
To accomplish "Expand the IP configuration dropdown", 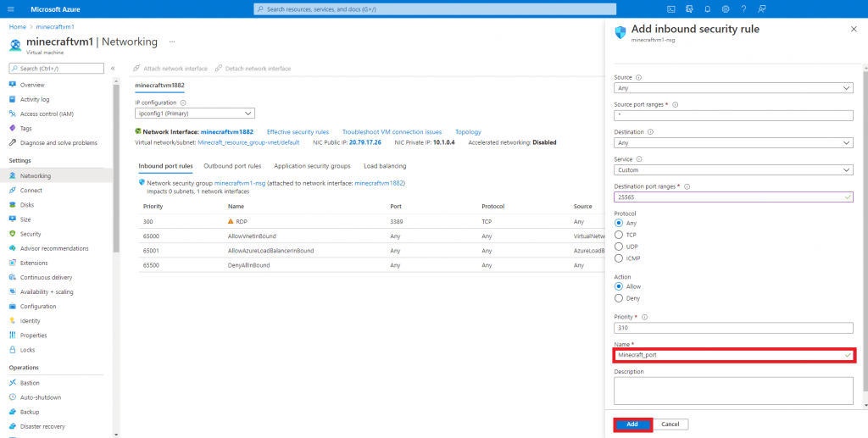I will (194, 114).
